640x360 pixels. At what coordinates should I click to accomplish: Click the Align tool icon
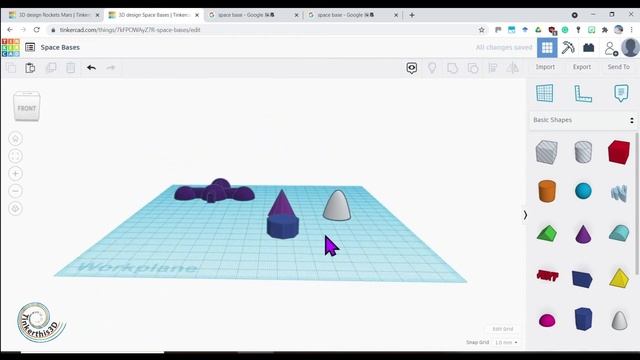coord(493,68)
